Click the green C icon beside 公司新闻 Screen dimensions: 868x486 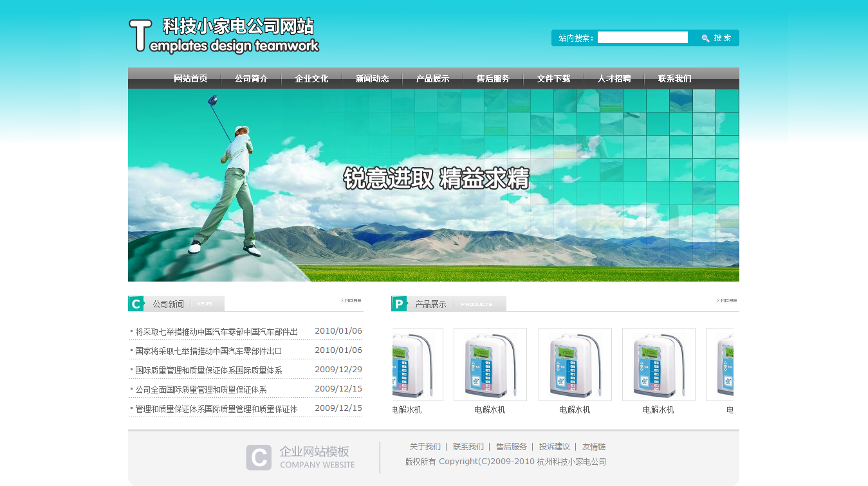point(136,303)
